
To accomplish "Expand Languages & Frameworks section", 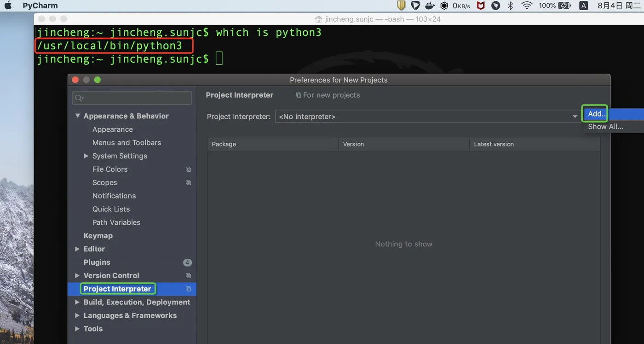I will (x=77, y=316).
